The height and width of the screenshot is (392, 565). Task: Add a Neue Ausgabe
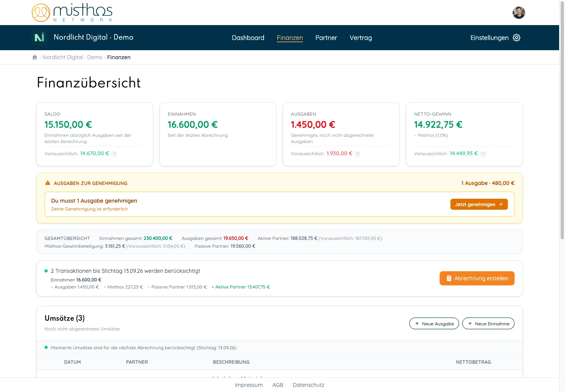point(434,323)
